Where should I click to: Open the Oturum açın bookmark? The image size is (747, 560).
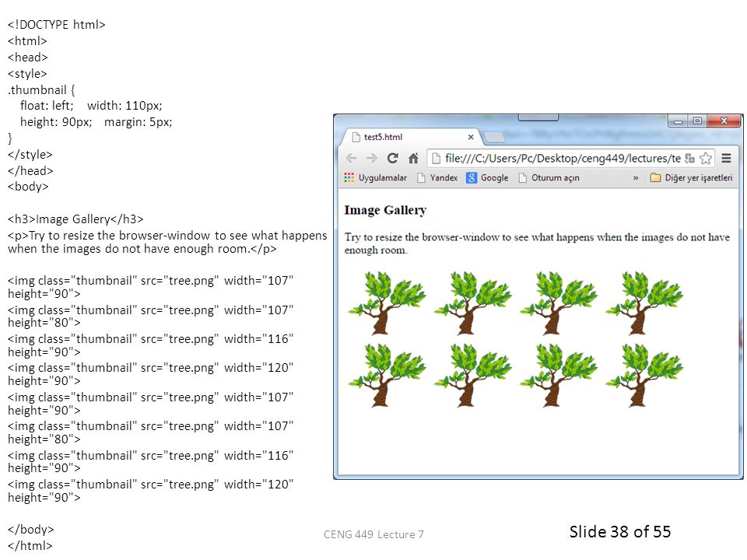click(549, 177)
